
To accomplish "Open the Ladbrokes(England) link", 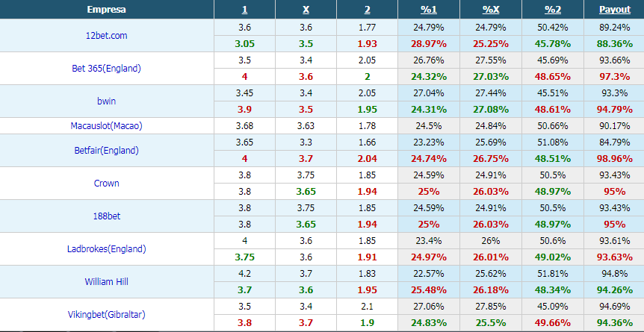I will [x=106, y=249].
